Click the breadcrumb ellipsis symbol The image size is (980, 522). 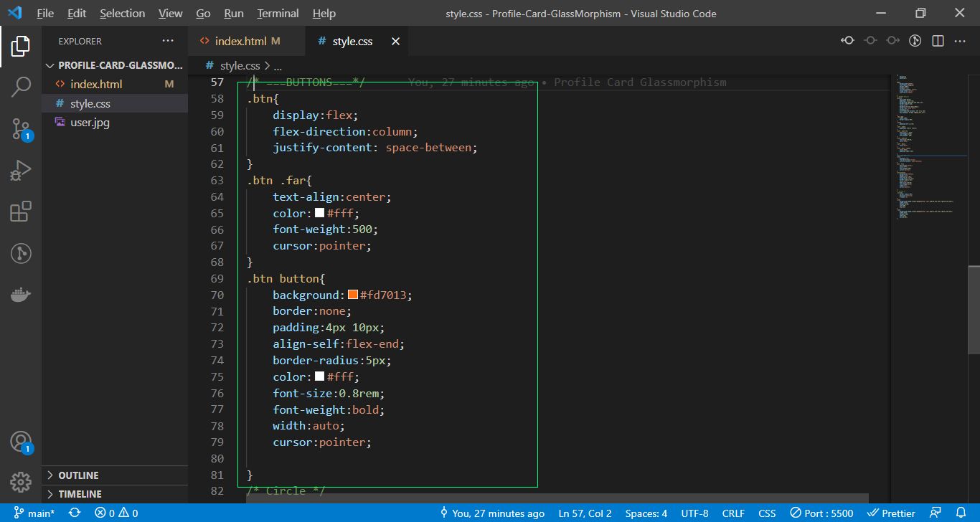(x=277, y=65)
